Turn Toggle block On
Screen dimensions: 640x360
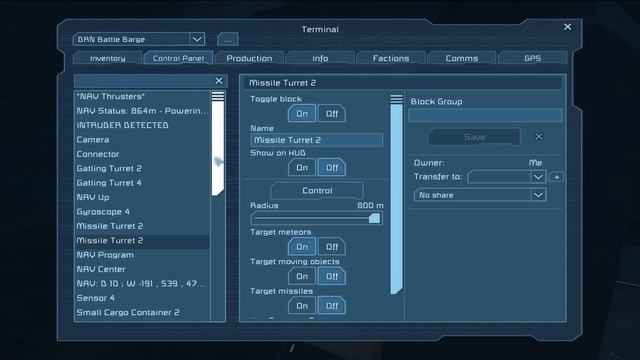(302, 113)
